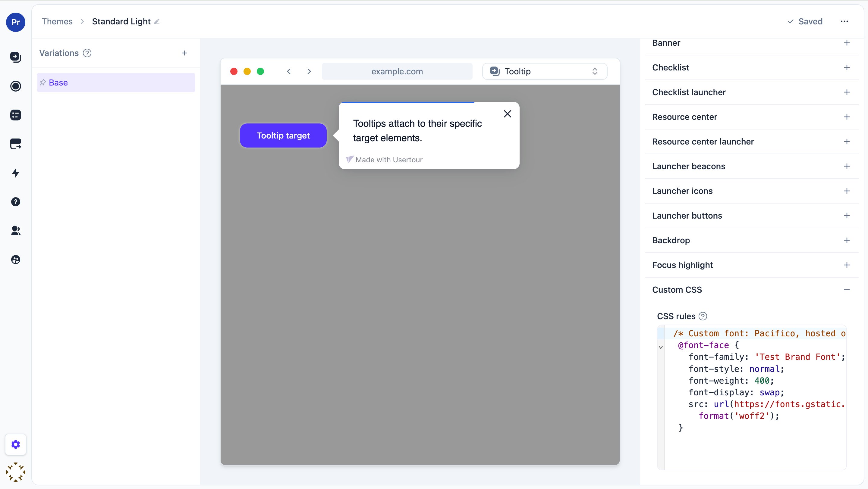
Task: Open the lightning bolt Events icon
Action: [x=15, y=173]
